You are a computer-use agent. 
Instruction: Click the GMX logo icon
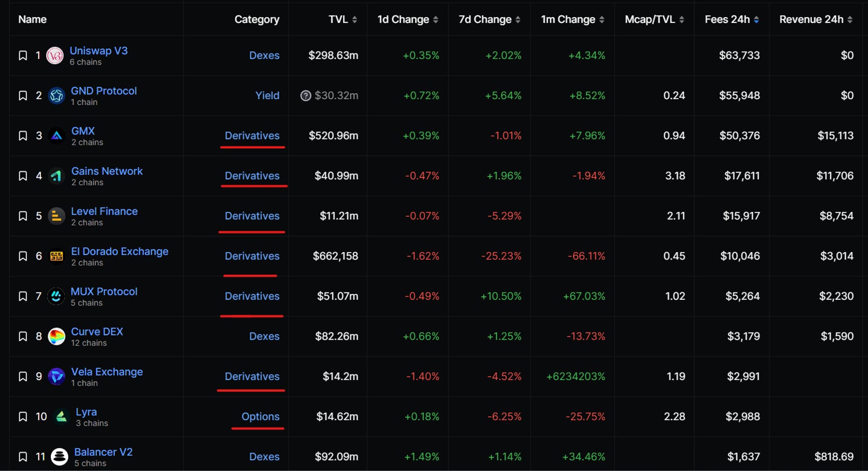(x=57, y=136)
